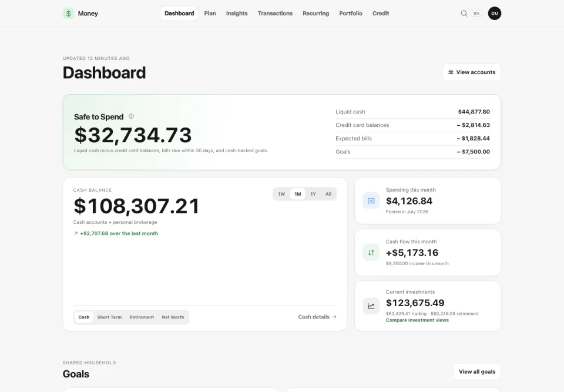Screen dimensions: 564x392
Task: Click the Updated 12 minutes ago text
Action: [x=96, y=58]
